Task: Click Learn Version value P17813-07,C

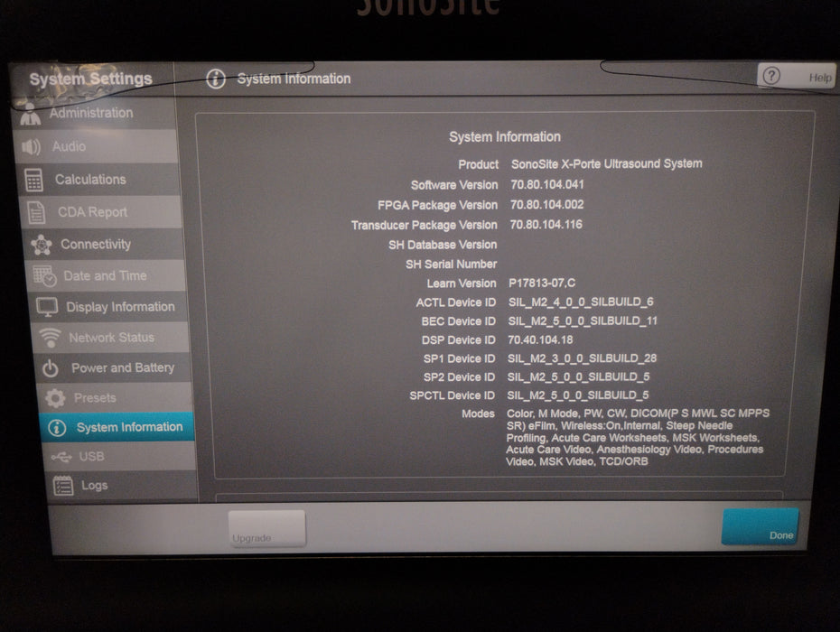Action: point(542,283)
